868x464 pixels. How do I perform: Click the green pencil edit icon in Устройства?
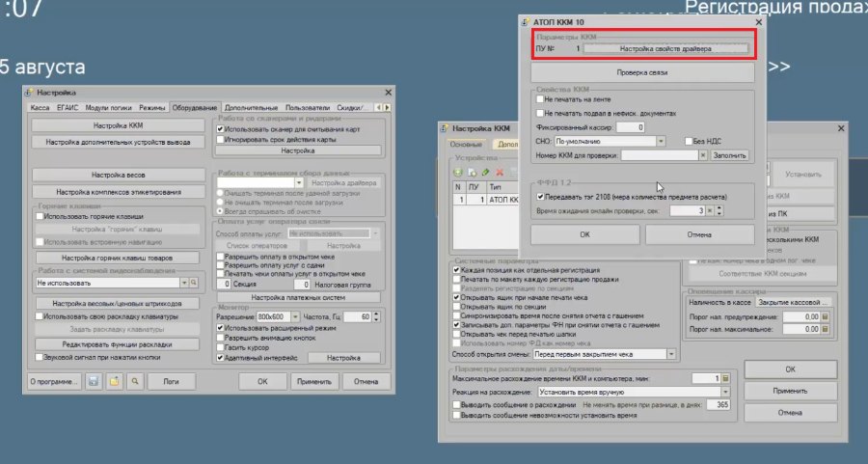tap(485, 173)
